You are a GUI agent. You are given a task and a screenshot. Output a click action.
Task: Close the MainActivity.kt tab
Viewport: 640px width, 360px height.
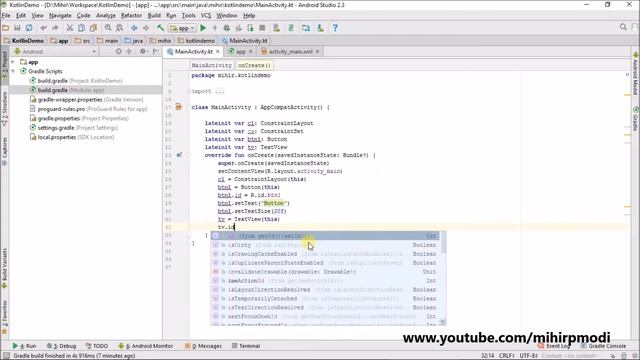tap(218, 51)
